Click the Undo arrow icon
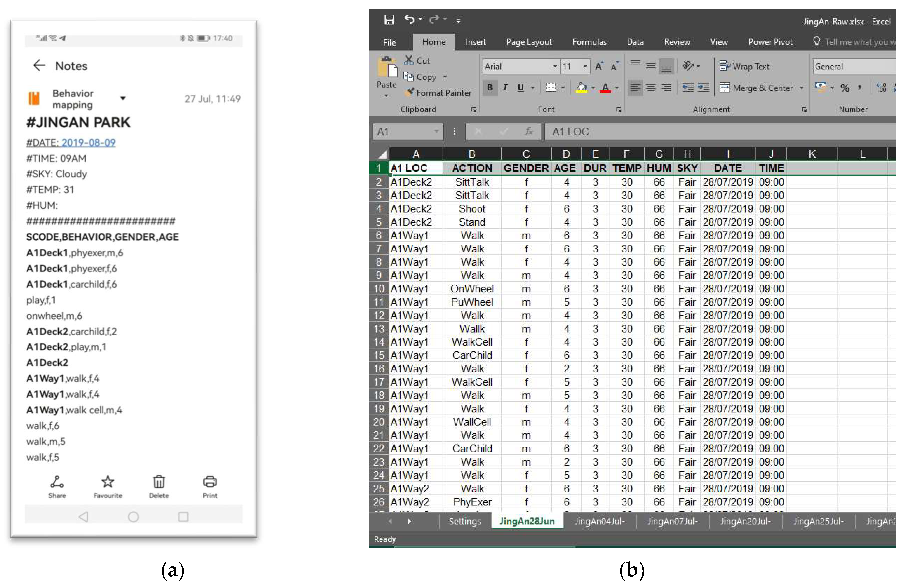 409,19
